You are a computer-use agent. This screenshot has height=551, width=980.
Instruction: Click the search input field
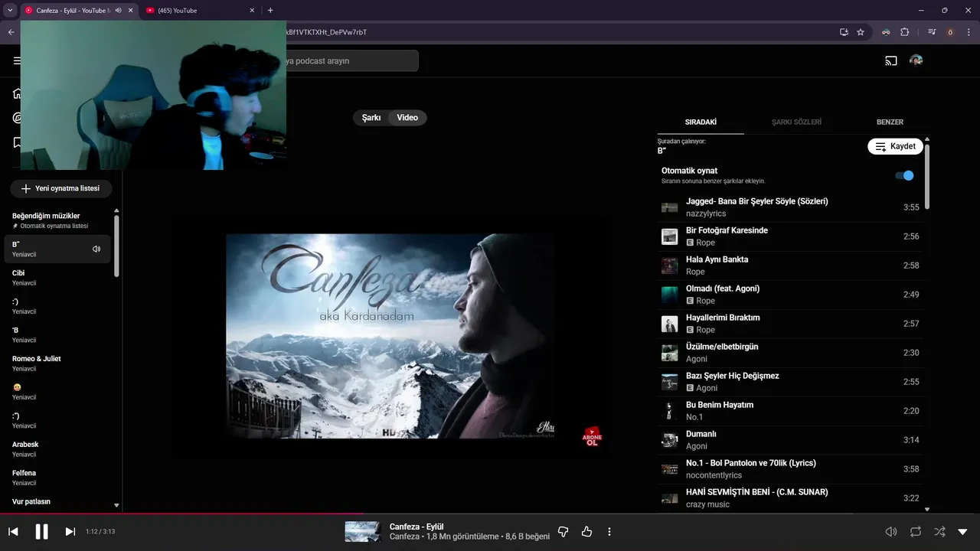coord(351,60)
